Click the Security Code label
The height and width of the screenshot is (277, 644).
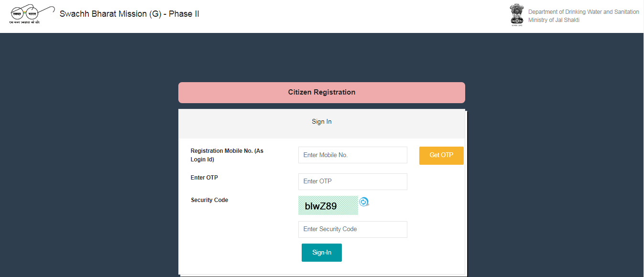tap(209, 200)
